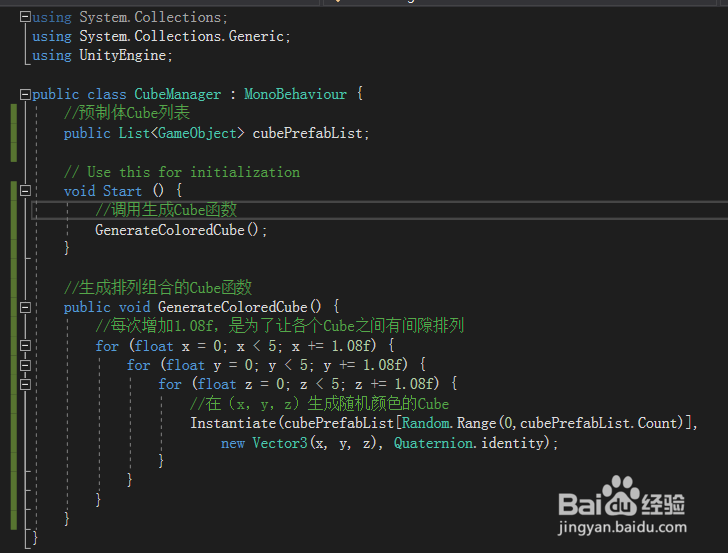Click the '//生成排列组合的Cube函数' comment
This screenshot has width=728, height=553.
point(158,288)
